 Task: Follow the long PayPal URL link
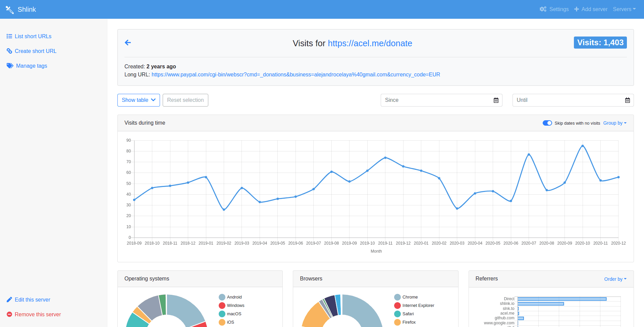tap(296, 74)
